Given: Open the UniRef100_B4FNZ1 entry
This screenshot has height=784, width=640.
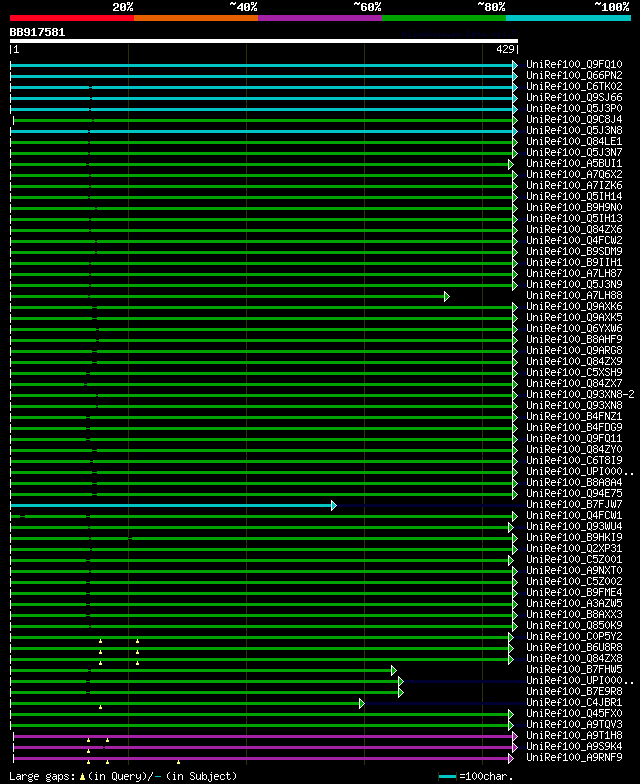Looking at the screenshot, I should click(574, 416).
